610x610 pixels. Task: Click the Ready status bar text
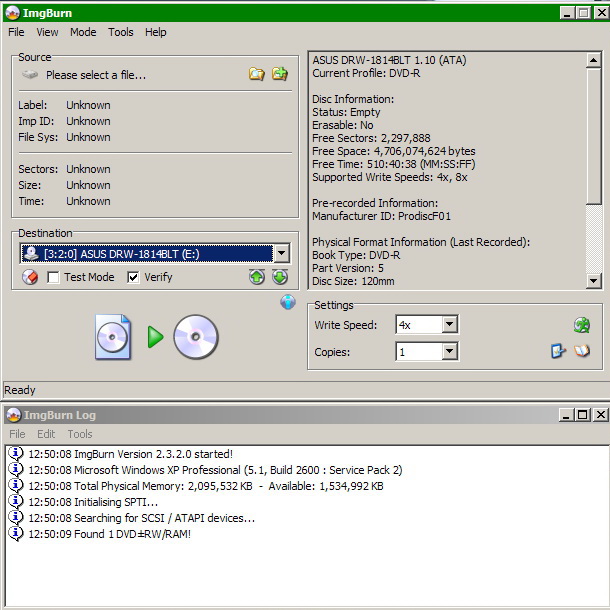point(20,390)
